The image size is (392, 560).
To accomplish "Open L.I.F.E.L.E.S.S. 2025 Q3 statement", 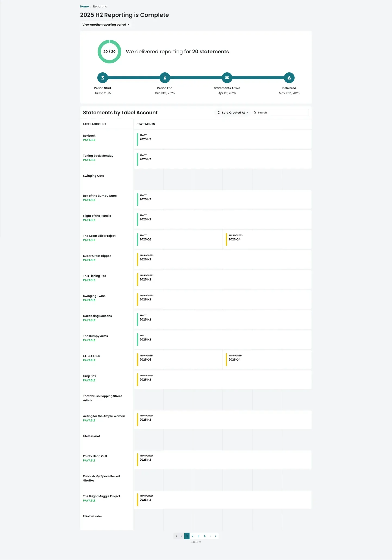I will pos(178,360).
